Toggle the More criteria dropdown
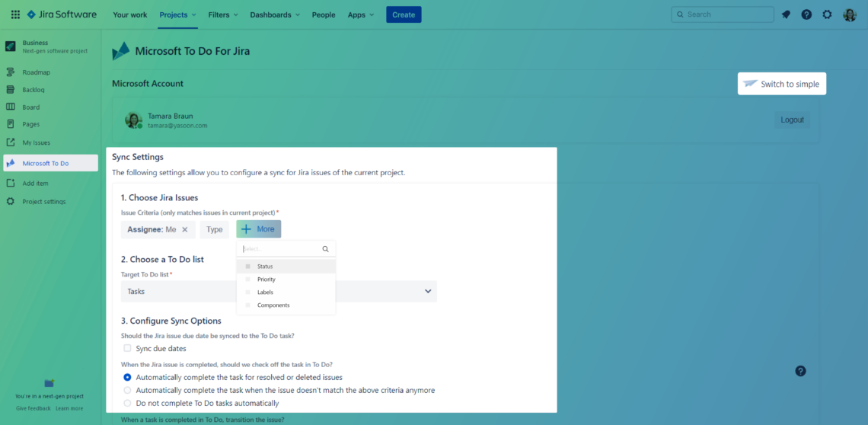The height and width of the screenshot is (425, 868). [x=259, y=229]
